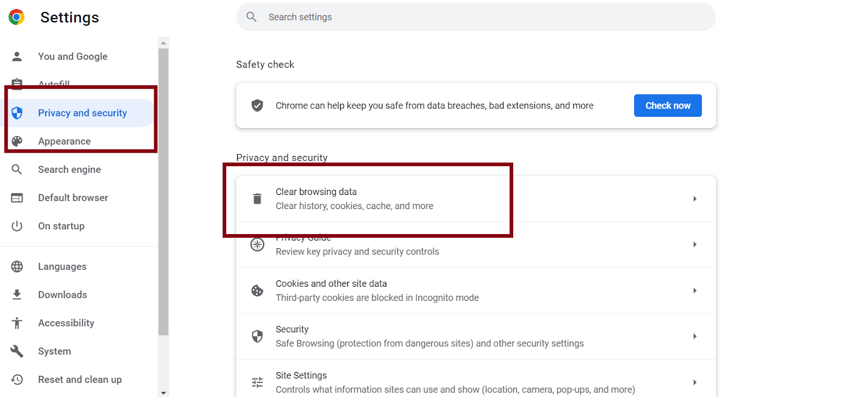Viewport: 868px width, 397px height.
Task: Click the wrench icon for System
Action: pyautogui.click(x=17, y=351)
